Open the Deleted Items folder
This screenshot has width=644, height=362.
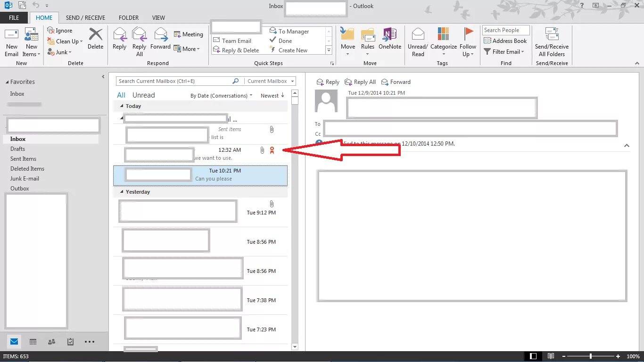[x=27, y=169]
